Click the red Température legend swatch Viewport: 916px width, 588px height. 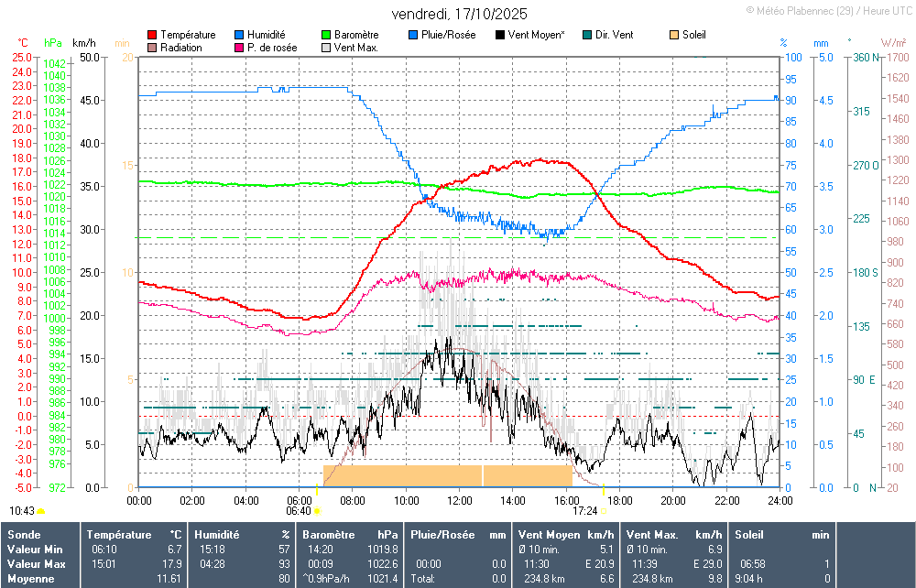[x=152, y=35]
